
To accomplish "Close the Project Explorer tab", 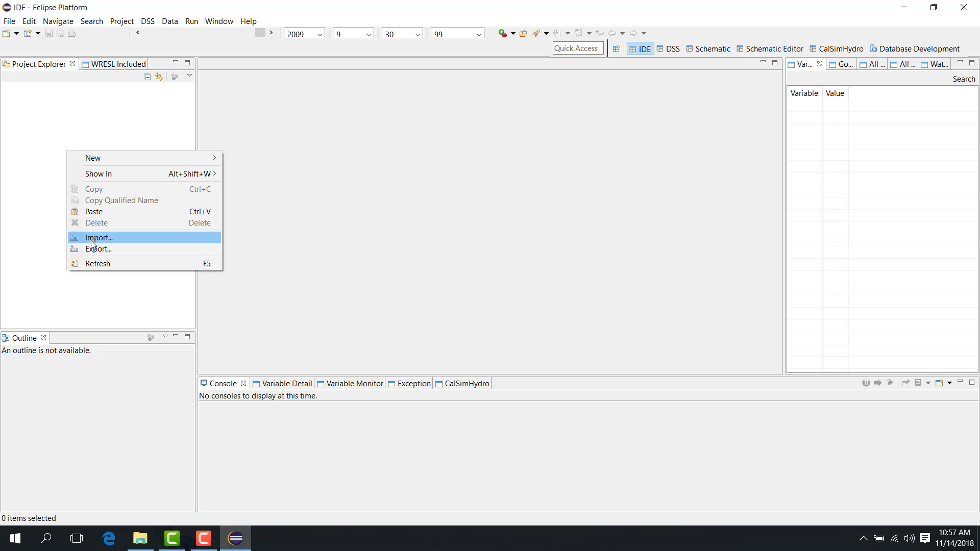I will coord(72,64).
